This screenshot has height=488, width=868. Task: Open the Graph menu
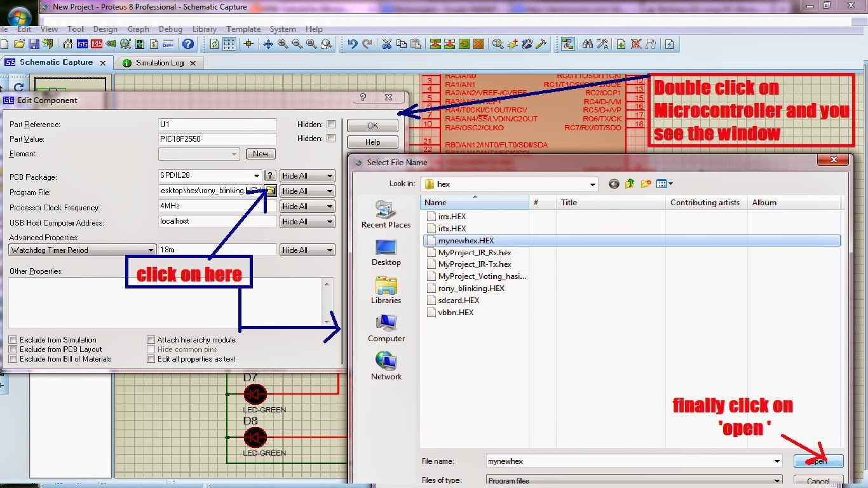point(138,29)
